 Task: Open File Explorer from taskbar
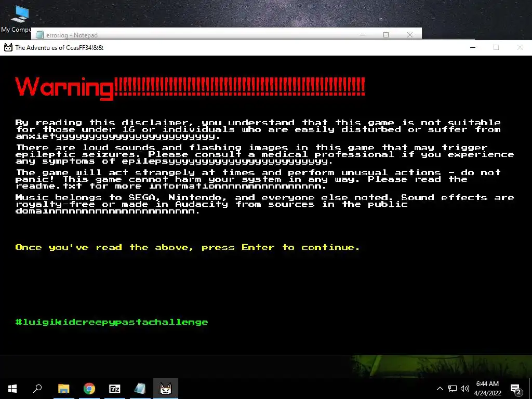(64, 389)
